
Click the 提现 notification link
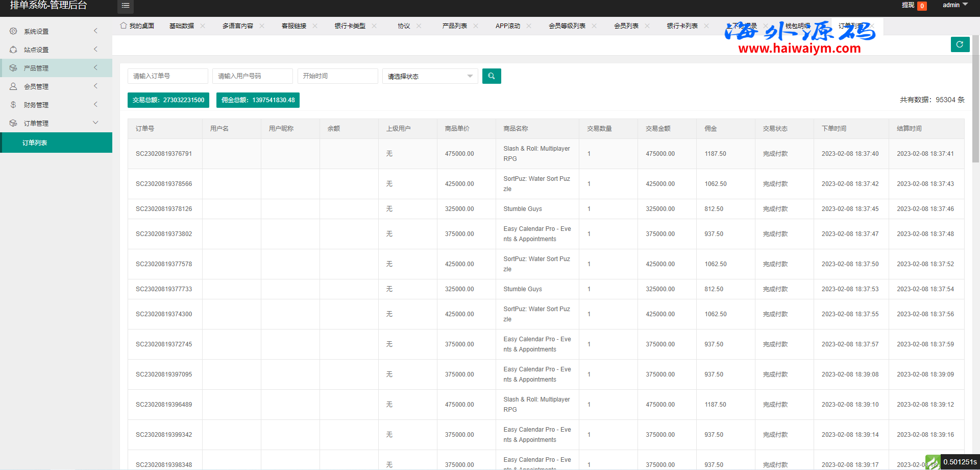[x=908, y=5]
